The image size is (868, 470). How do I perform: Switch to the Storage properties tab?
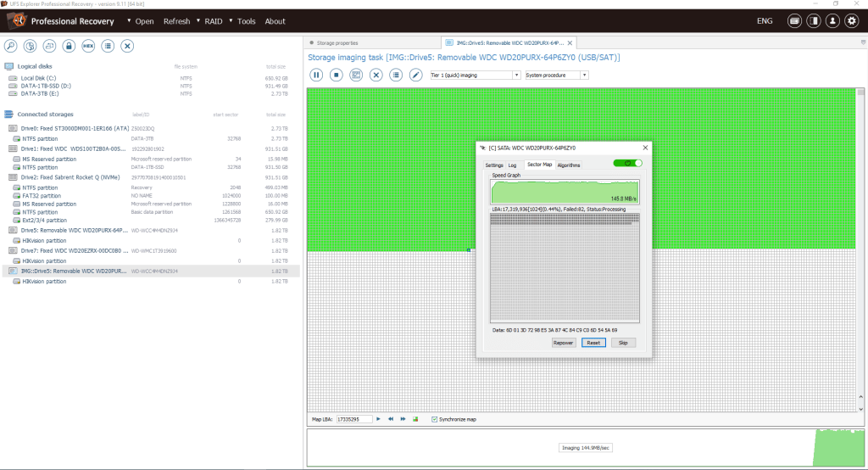coord(337,42)
